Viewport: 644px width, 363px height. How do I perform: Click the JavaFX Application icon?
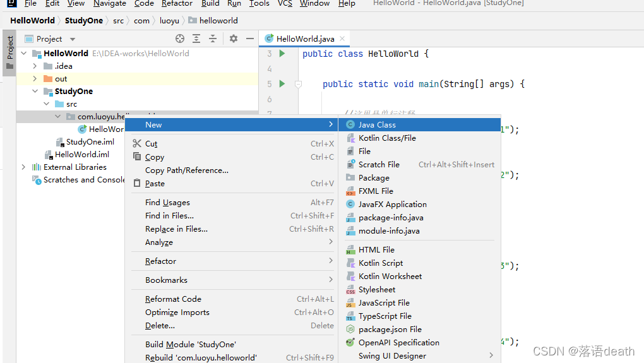[x=350, y=204]
